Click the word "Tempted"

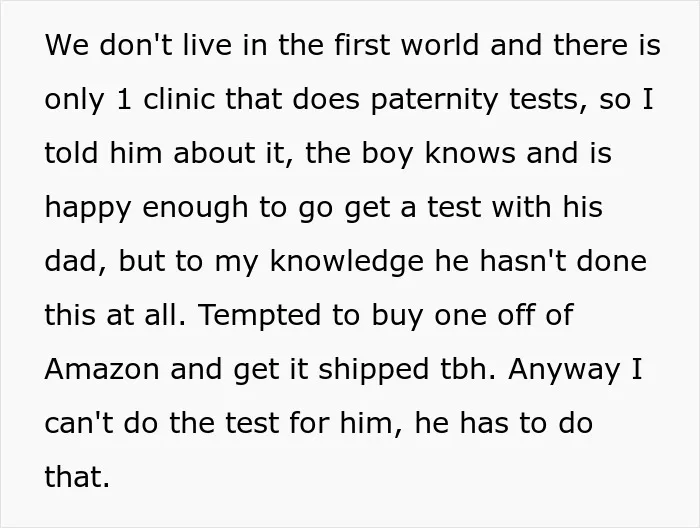[259, 316]
